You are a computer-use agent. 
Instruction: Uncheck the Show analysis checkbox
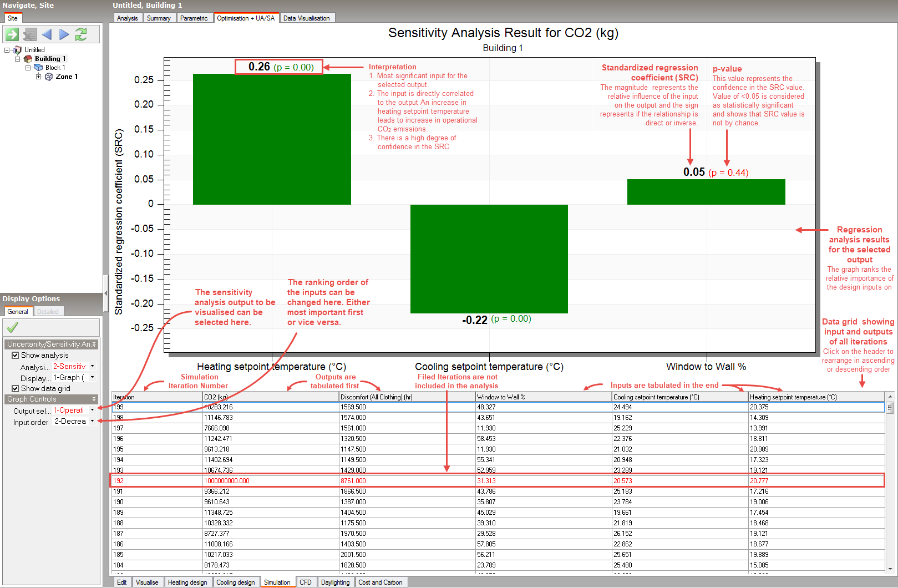16,356
